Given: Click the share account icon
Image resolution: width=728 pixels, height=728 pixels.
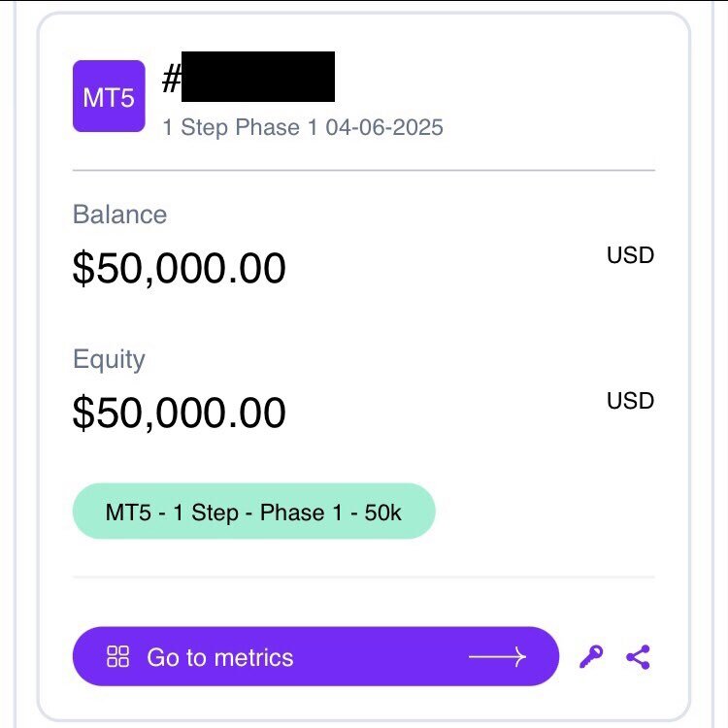Looking at the screenshot, I should tap(638, 657).
